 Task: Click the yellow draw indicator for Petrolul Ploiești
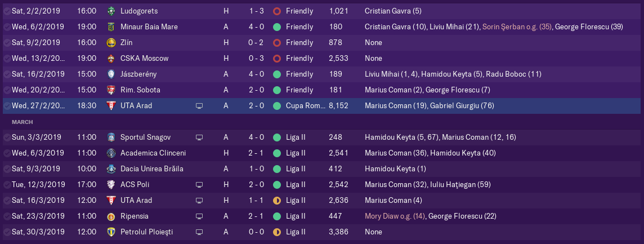[x=277, y=232]
